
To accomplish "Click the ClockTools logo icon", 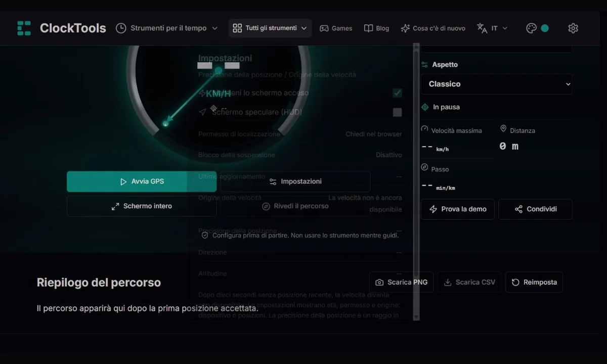I will (24, 28).
